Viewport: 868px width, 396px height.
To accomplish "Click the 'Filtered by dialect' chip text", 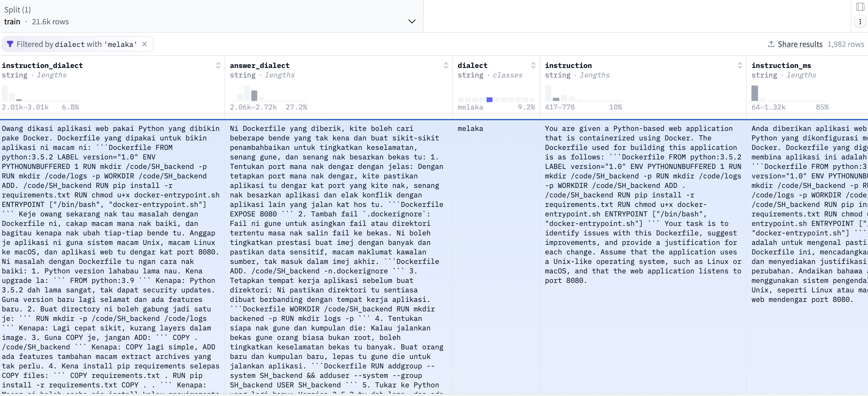I will click(77, 44).
